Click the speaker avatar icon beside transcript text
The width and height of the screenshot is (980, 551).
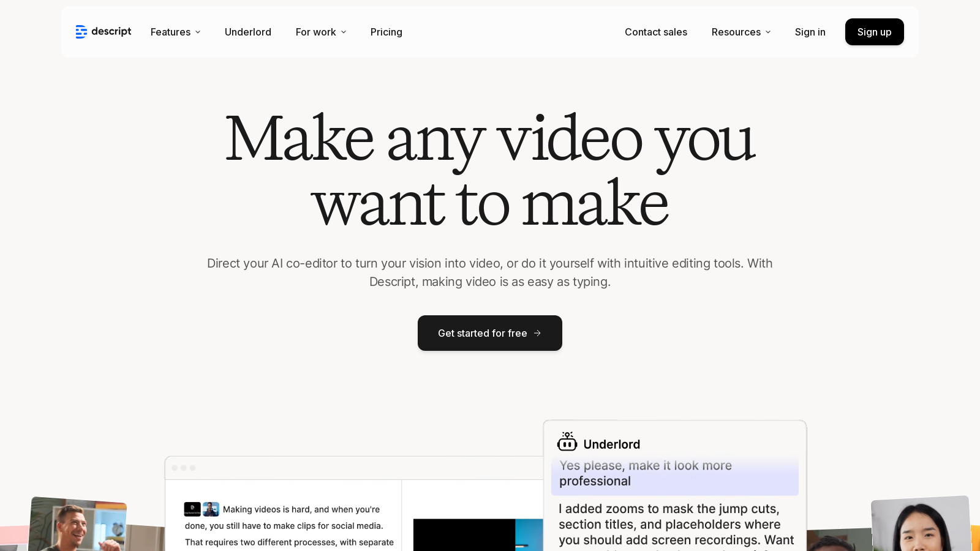click(x=211, y=509)
